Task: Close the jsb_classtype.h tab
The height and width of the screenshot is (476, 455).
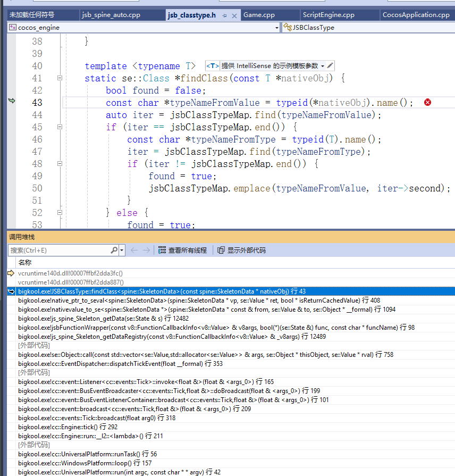Action: click(234, 16)
